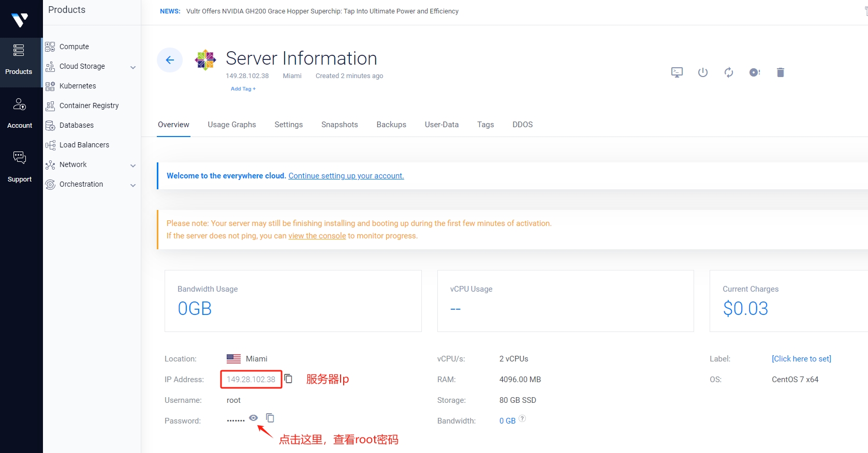This screenshot has width=868, height=453.
Task: Go back using the arrow button
Action: 170,60
